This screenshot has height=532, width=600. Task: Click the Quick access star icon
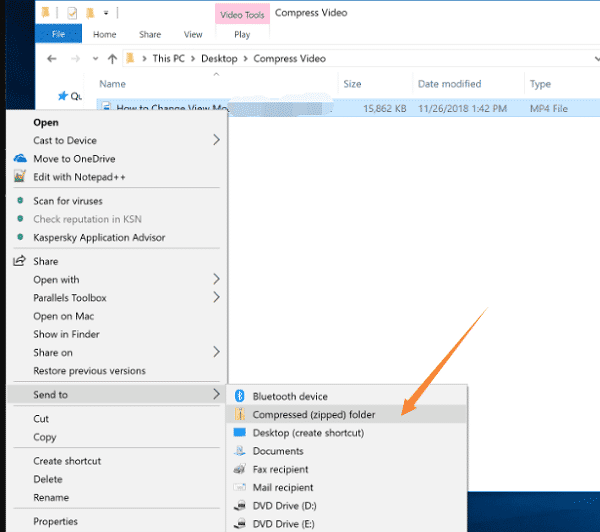click(x=63, y=96)
